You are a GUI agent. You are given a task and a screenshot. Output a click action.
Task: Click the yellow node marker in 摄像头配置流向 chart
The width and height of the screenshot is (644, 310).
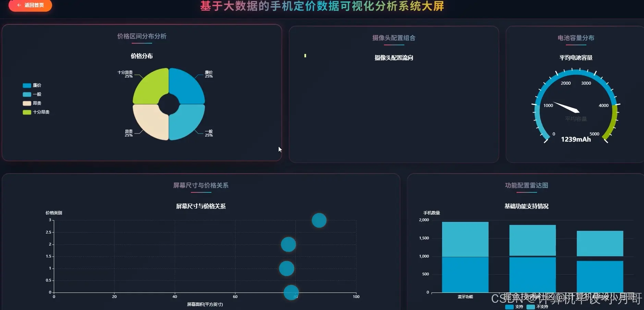tap(305, 56)
